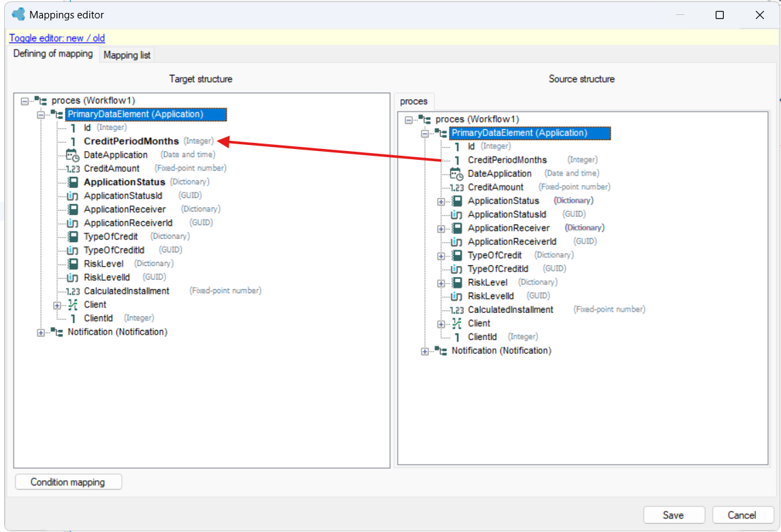Collapse PrimaryDataElement node in Source structure
Image resolution: width=781 pixels, height=532 pixels.
(x=425, y=133)
